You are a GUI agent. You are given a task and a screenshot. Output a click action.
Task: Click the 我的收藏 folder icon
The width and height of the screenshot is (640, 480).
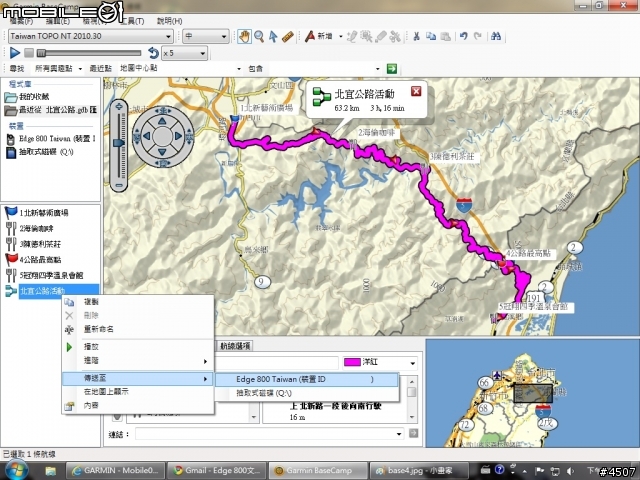coord(11,97)
